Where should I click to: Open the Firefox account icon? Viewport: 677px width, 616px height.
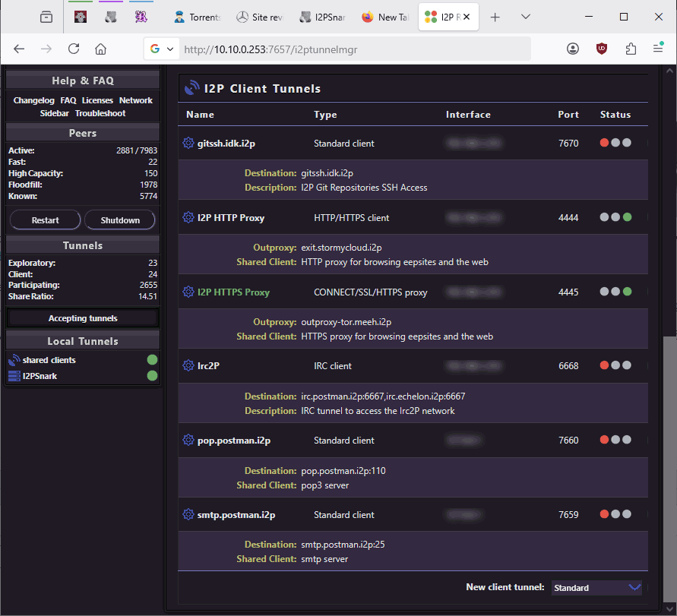(x=572, y=49)
